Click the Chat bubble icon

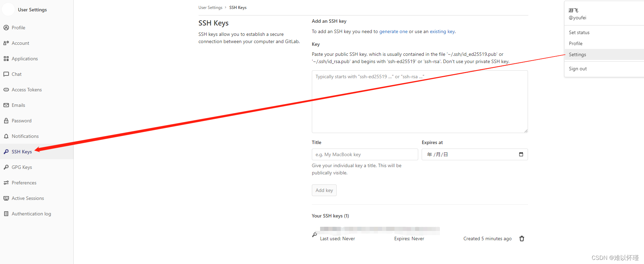point(6,74)
